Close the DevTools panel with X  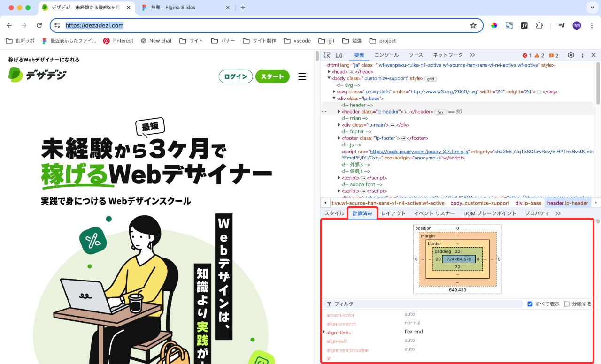pyautogui.click(x=593, y=55)
